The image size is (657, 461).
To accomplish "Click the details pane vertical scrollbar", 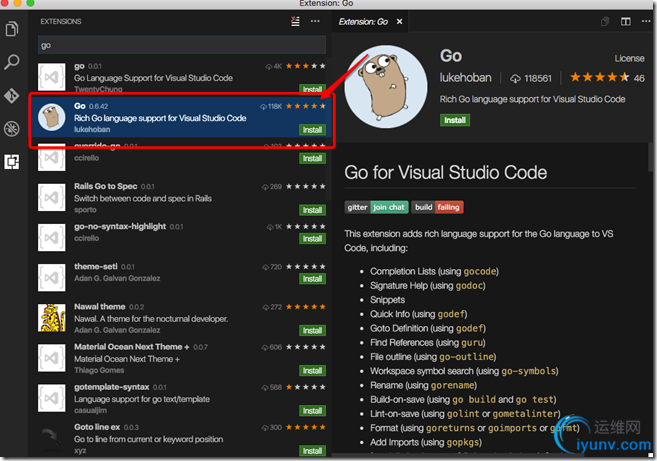I will click(652, 157).
